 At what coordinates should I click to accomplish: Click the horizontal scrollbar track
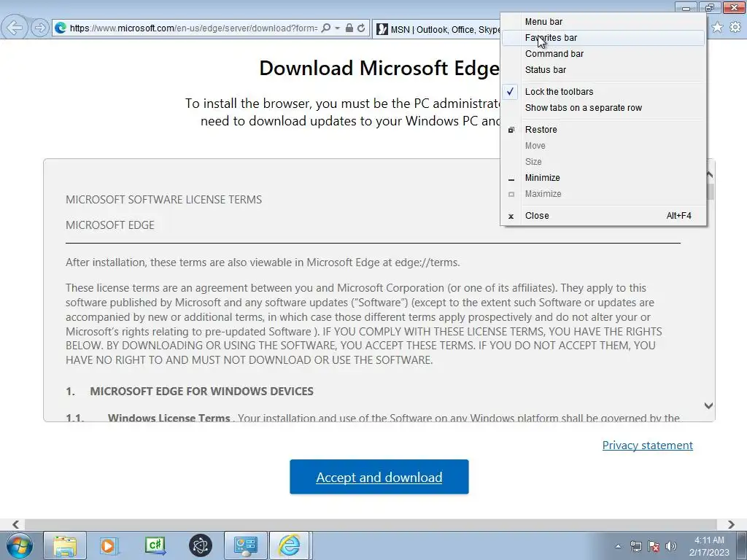(371, 524)
